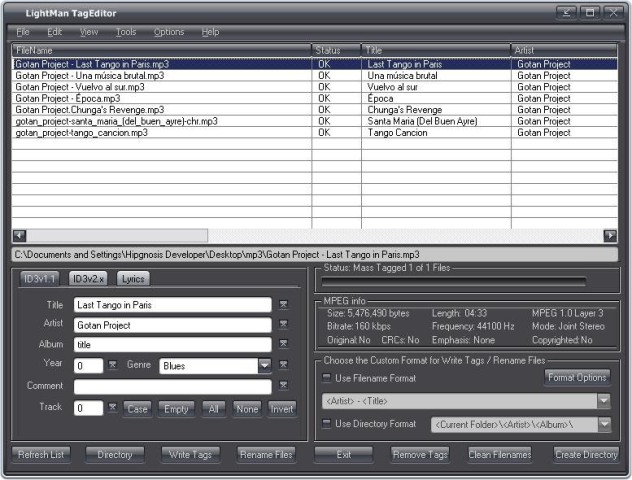Enable the Use Directory Format checkbox
632x480 pixels.
pyautogui.click(x=326, y=423)
